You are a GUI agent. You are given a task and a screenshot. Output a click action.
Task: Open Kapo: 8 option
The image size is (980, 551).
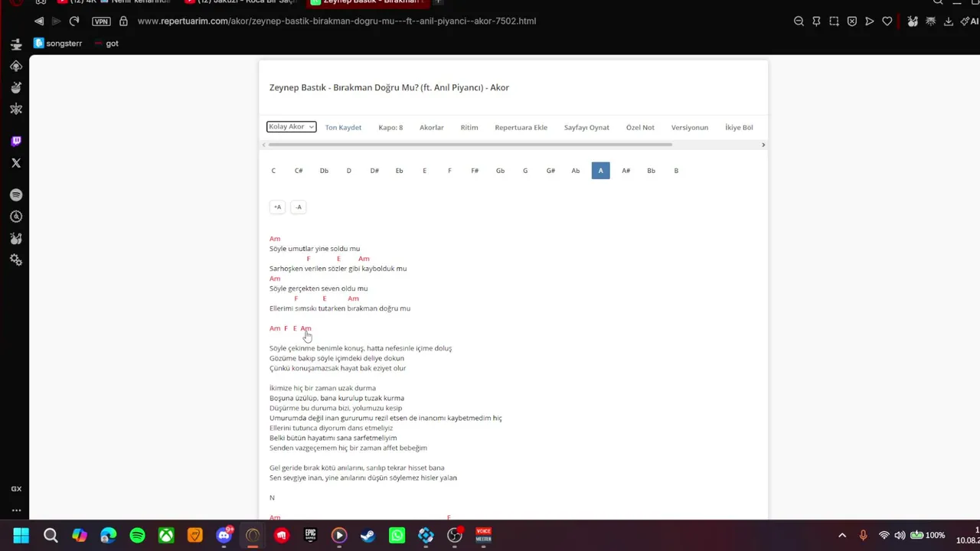click(x=390, y=127)
